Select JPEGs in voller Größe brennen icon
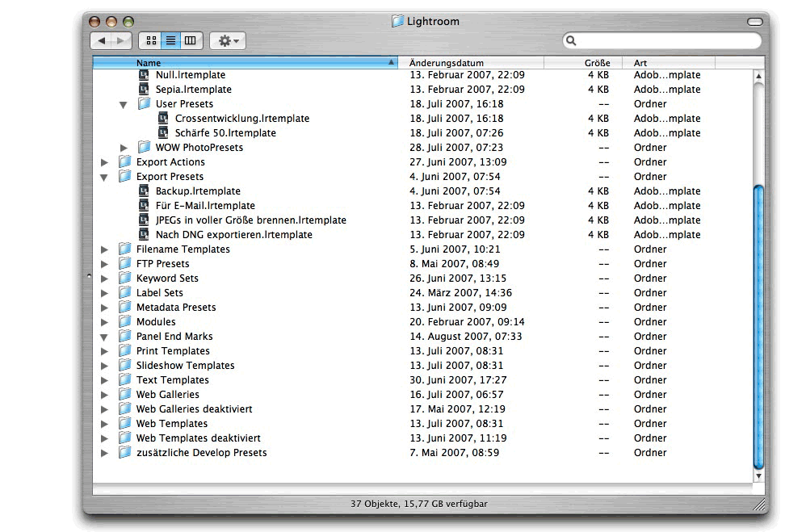The width and height of the screenshot is (785, 532). point(144,220)
